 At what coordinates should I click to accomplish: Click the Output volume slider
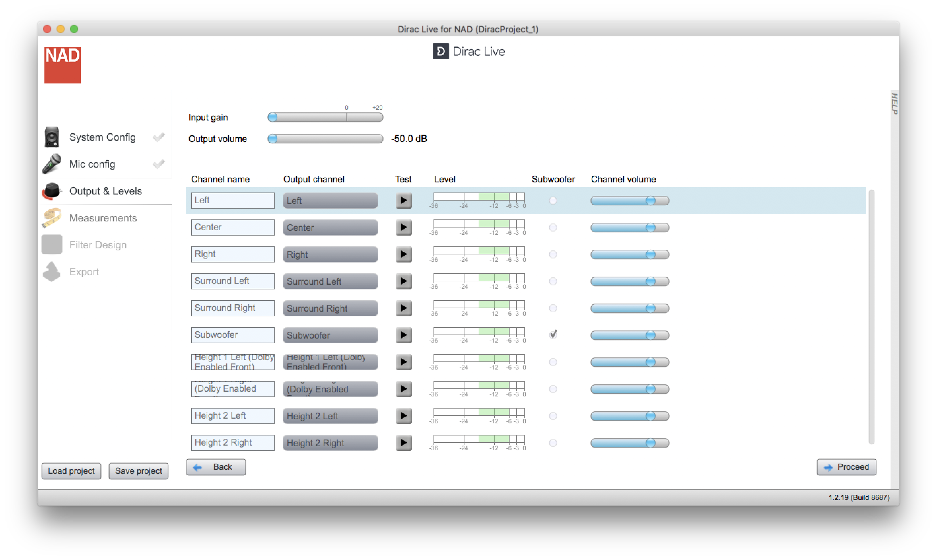coord(325,139)
